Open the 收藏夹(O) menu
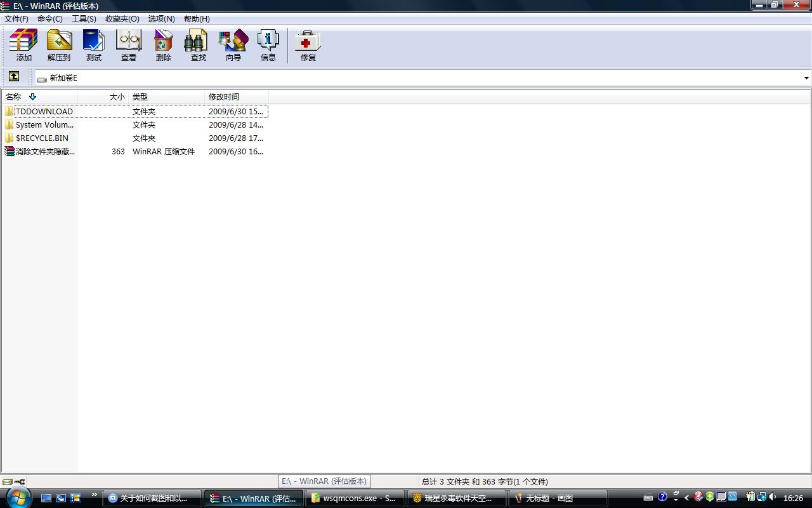 (x=122, y=18)
